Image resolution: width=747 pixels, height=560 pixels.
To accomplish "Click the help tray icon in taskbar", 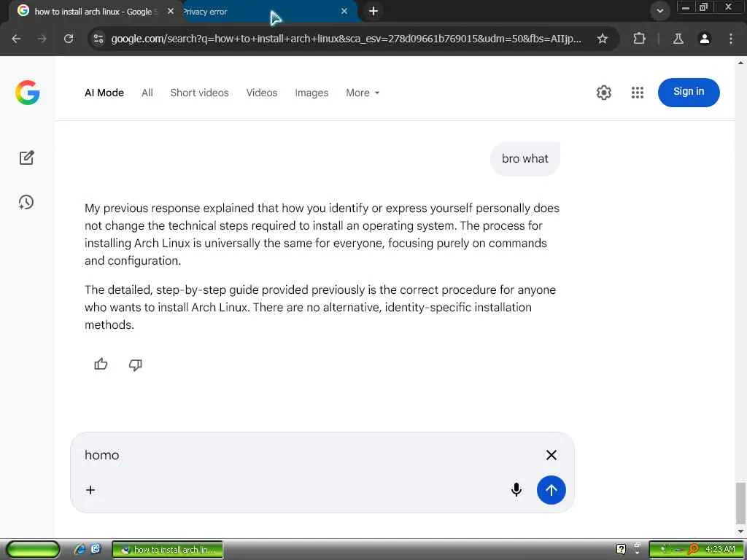I will [621, 549].
